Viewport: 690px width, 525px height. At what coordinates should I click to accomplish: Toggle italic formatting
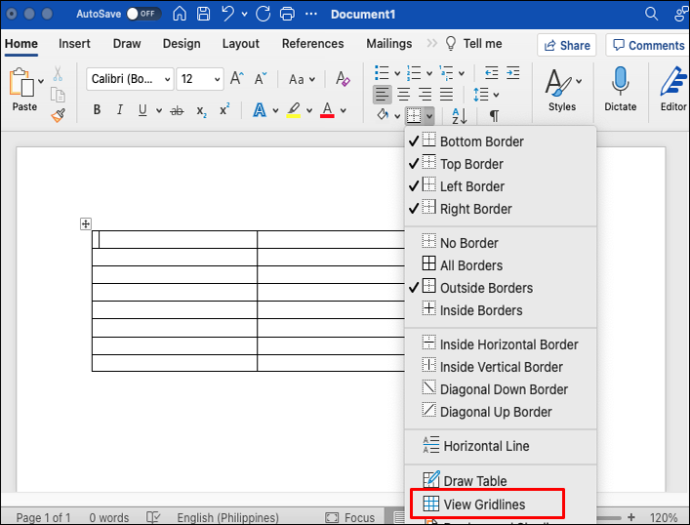click(x=120, y=110)
